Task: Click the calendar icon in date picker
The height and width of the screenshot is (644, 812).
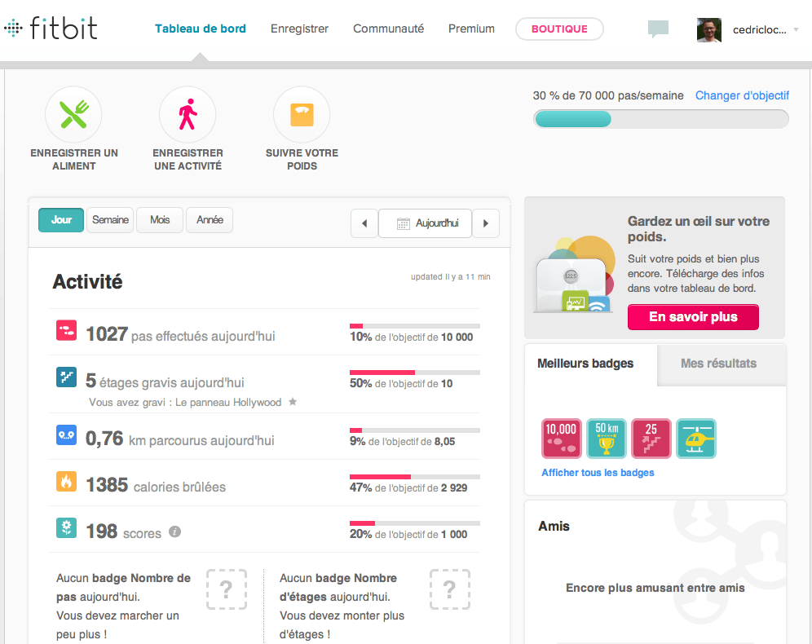Action: (403, 223)
